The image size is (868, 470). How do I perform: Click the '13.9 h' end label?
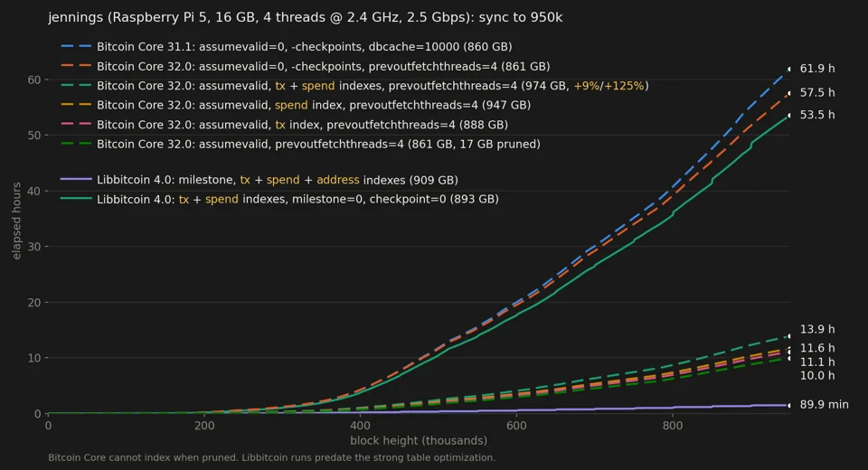[817, 329]
